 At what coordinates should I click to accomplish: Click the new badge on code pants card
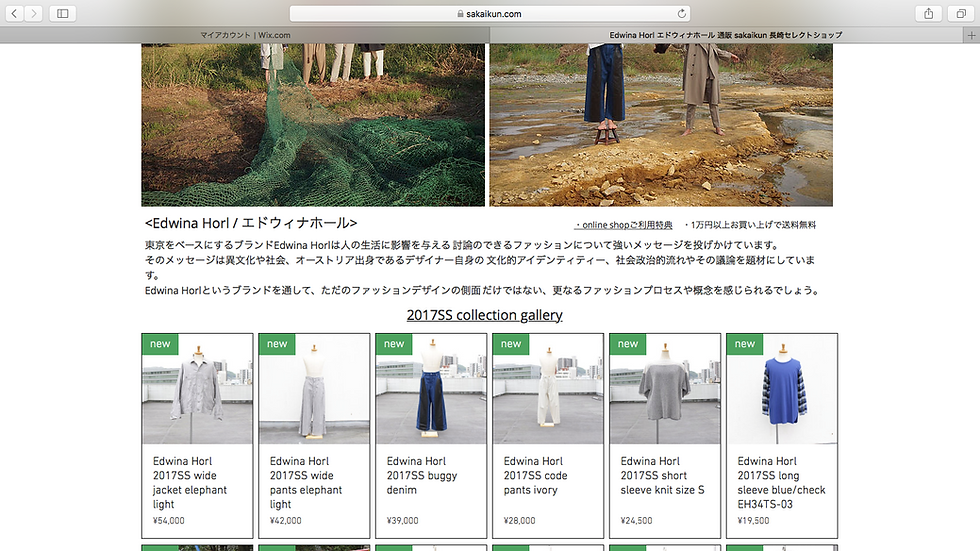[511, 344]
